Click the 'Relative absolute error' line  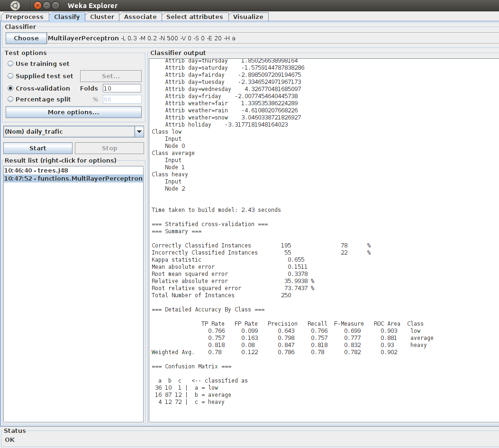coord(233,281)
